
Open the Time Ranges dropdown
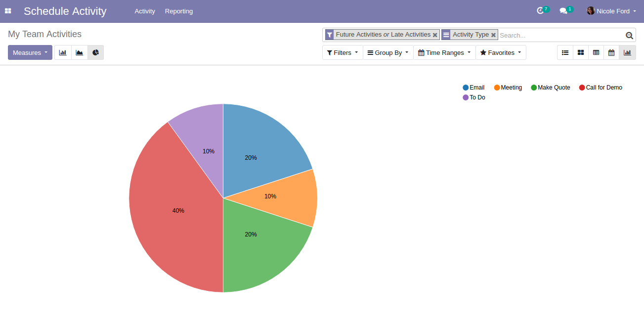pyautogui.click(x=444, y=52)
